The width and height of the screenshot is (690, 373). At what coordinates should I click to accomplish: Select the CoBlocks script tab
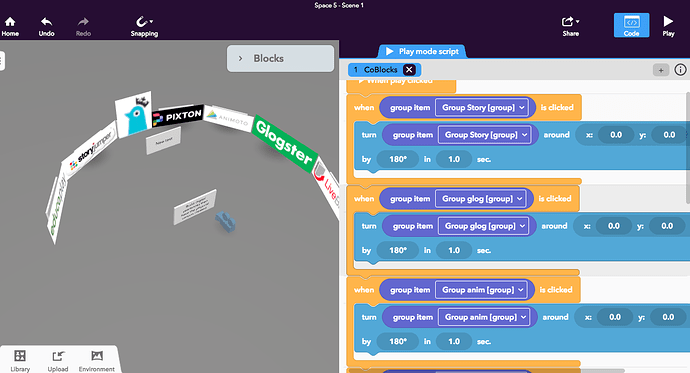tap(380, 69)
